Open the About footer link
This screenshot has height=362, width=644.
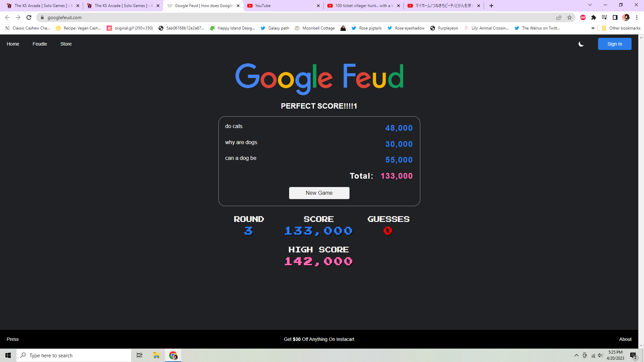[625, 339]
